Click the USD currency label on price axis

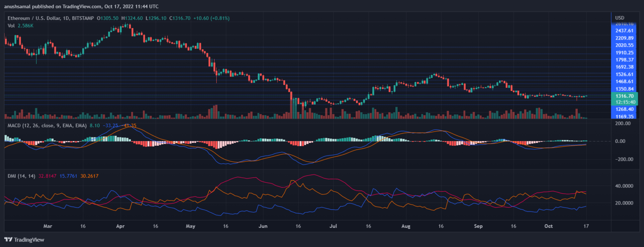click(619, 18)
